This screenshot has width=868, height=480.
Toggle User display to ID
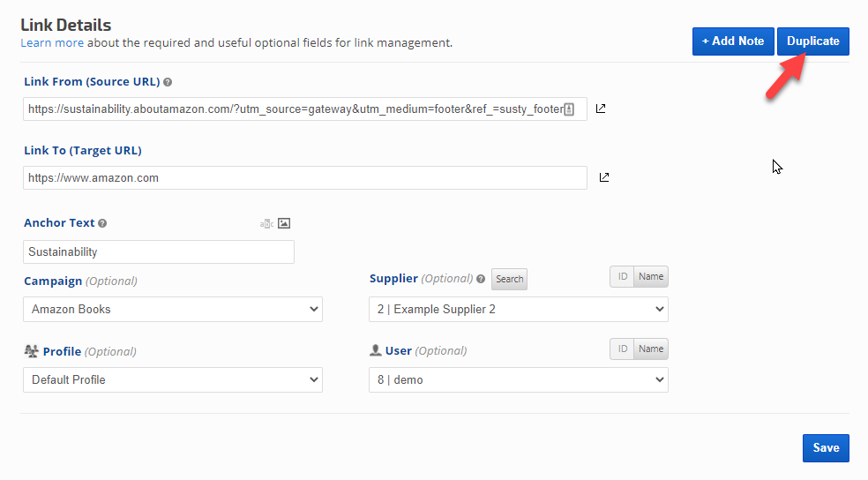pos(622,349)
